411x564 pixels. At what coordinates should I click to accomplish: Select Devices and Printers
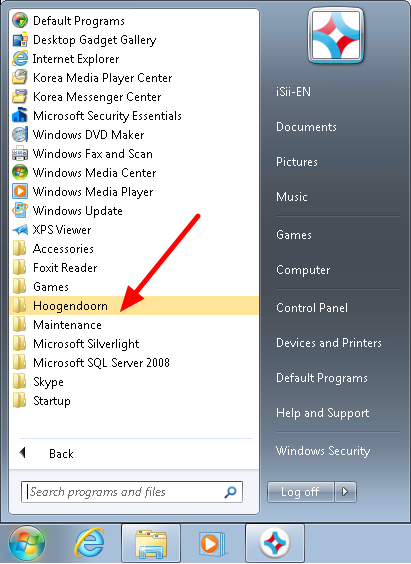tap(329, 343)
